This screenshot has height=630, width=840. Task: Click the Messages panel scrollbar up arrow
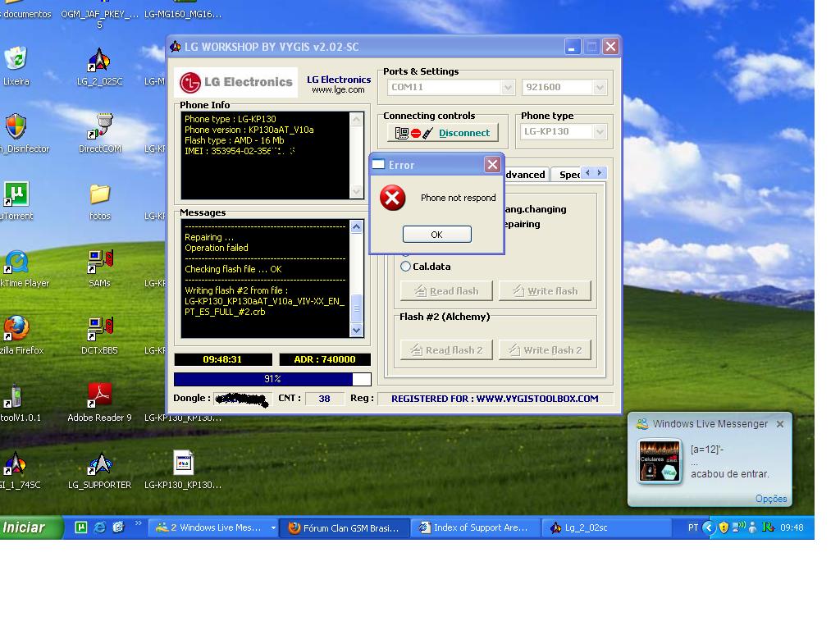(x=356, y=226)
